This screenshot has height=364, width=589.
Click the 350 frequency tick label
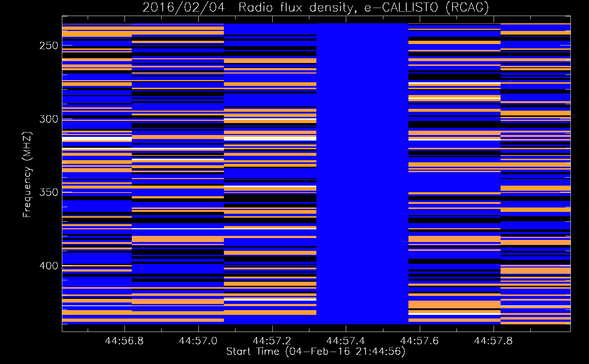point(49,192)
